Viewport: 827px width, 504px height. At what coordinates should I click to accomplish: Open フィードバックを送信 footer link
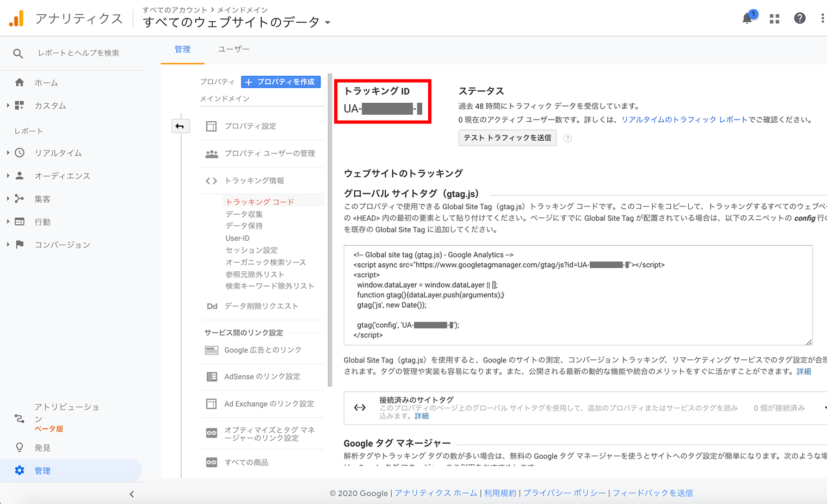click(652, 493)
